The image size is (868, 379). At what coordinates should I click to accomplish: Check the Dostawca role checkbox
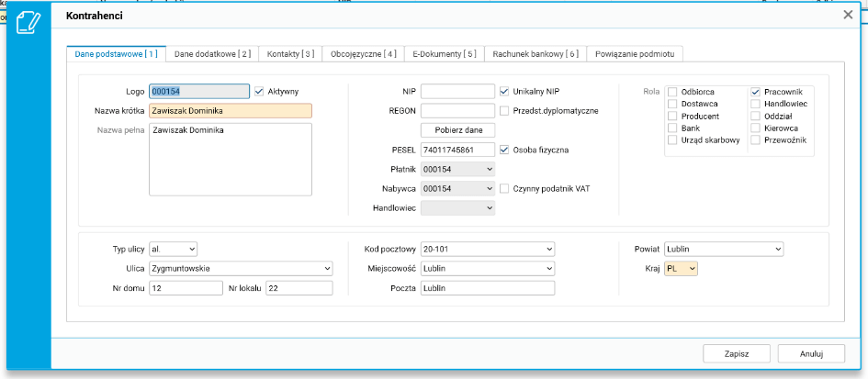click(x=672, y=104)
